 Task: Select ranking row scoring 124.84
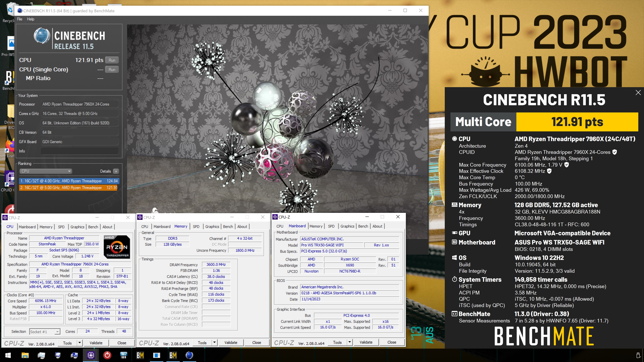point(69,181)
